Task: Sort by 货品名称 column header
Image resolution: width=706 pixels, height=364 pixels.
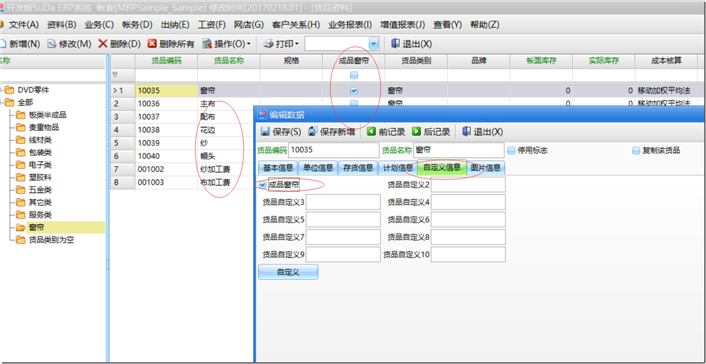Action: [229, 60]
